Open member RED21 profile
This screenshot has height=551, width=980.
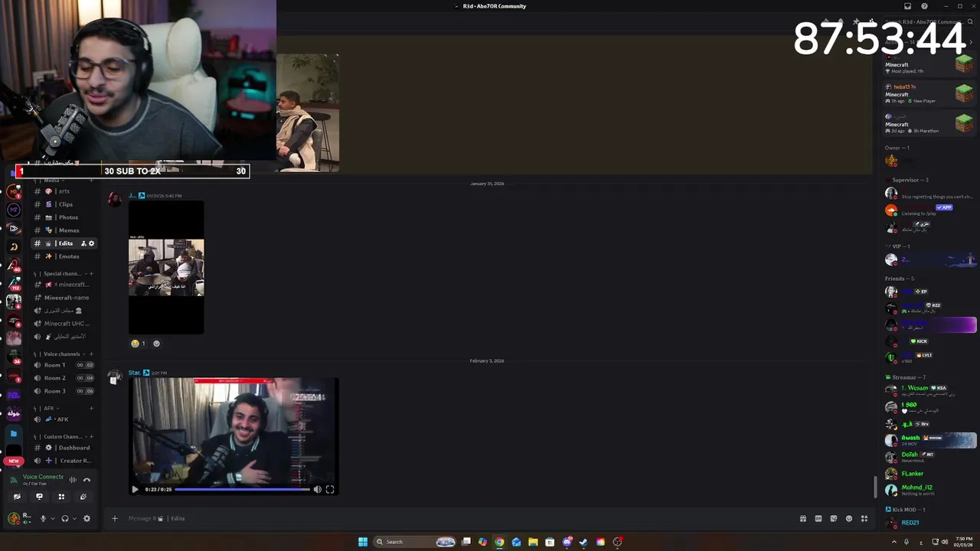coord(930,523)
